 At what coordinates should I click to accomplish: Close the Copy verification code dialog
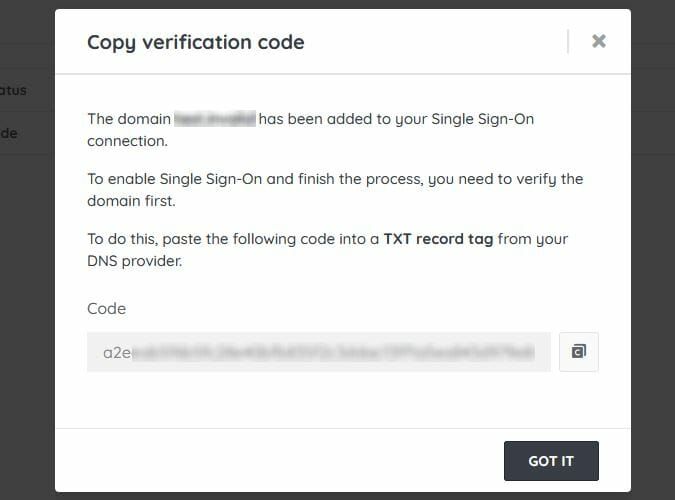[598, 41]
